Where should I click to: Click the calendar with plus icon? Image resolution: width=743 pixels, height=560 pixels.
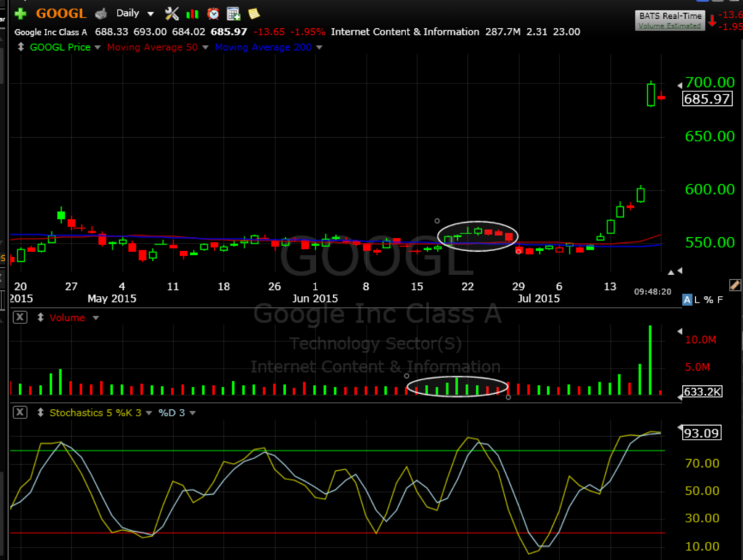(x=233, y=14)
